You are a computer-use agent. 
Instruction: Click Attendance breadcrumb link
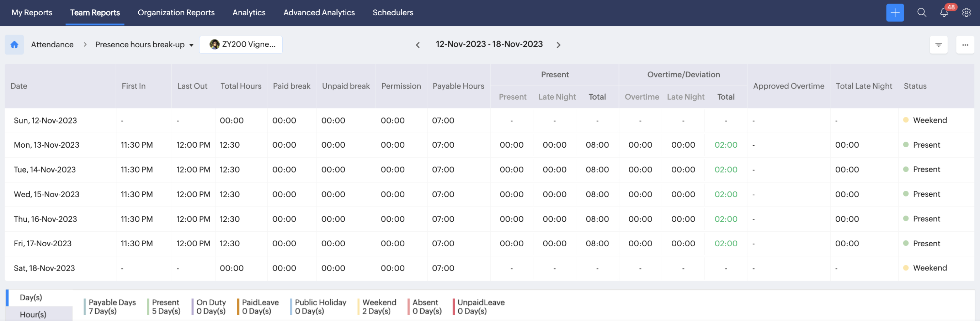click(x=52, y=44)
